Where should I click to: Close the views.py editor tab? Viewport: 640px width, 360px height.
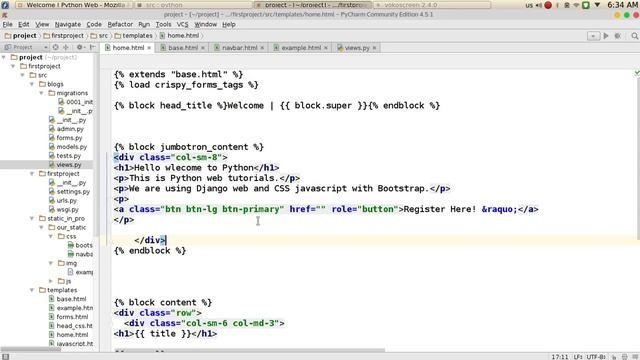(x=374, y=48)
